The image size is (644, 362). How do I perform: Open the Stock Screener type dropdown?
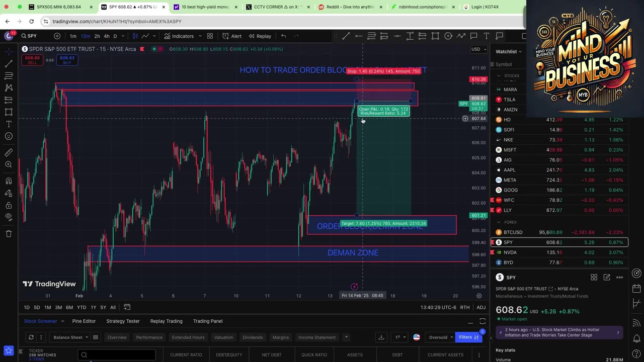(x=44, y=321)
